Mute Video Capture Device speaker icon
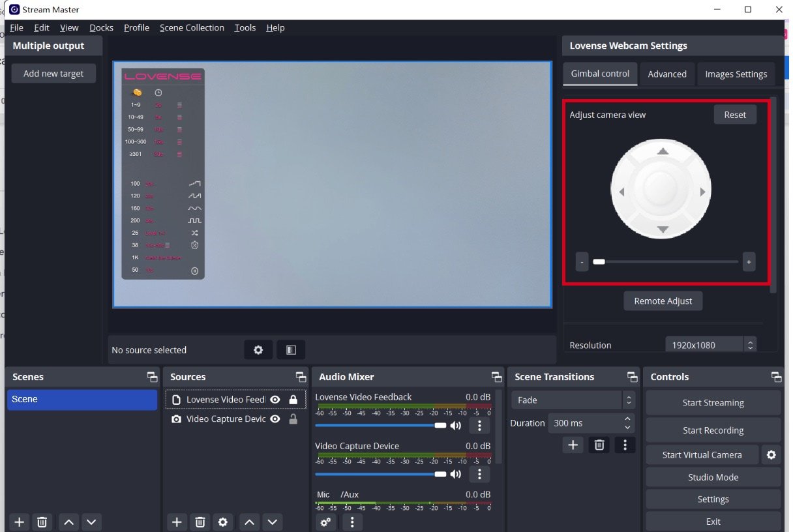The height and width of the screenshot is (532, 793). click(x=455, y=474)
